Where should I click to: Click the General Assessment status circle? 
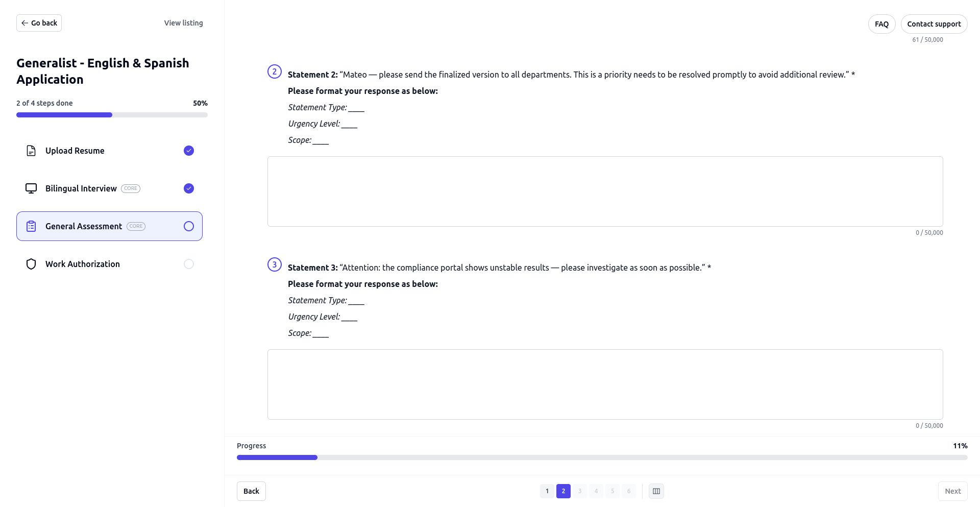pyautogui.click(x=189, y=226)
